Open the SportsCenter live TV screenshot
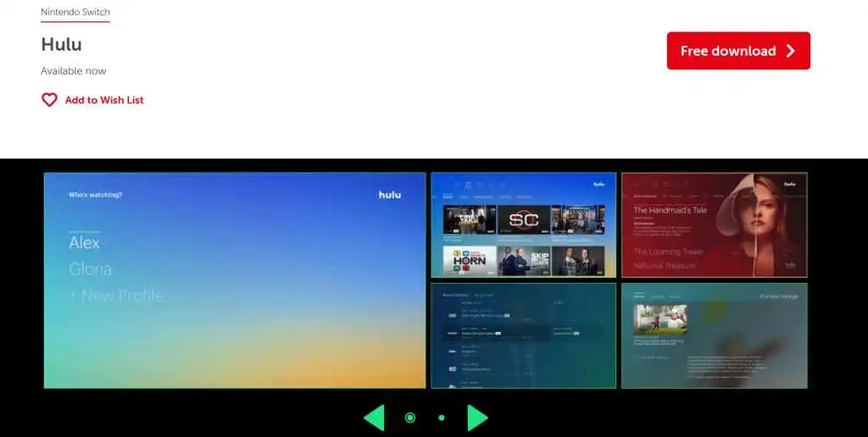The image size is (868, 437). (524, 224)
